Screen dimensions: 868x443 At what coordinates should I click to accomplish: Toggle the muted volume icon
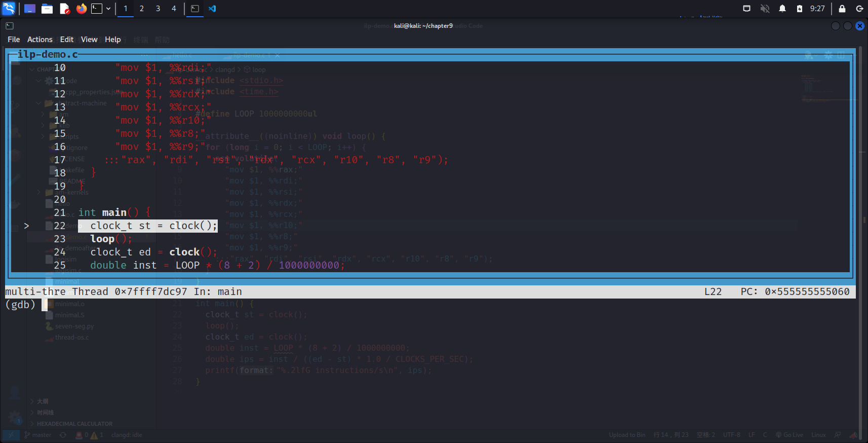pyautogui.click(x=765, y=9)
